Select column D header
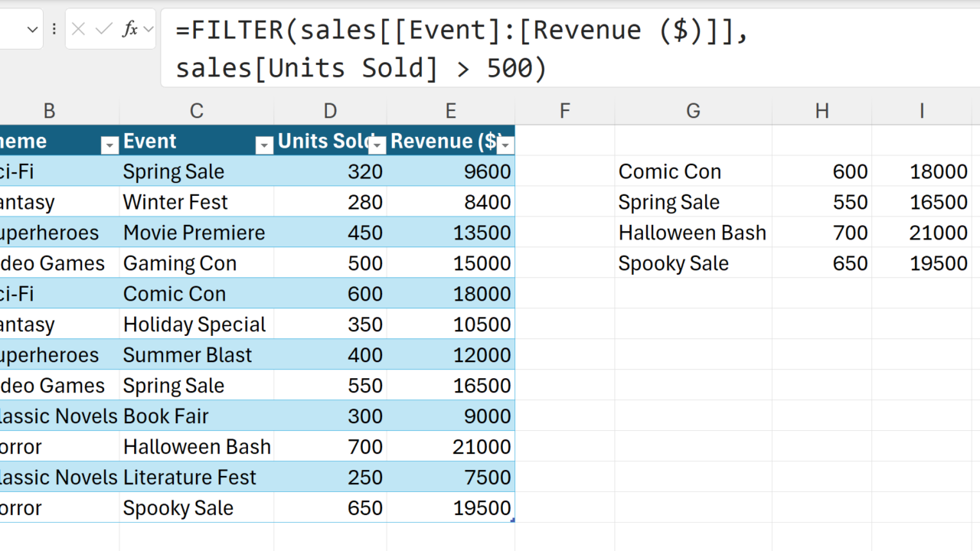 pyautogui.click(x=330, y=111)
